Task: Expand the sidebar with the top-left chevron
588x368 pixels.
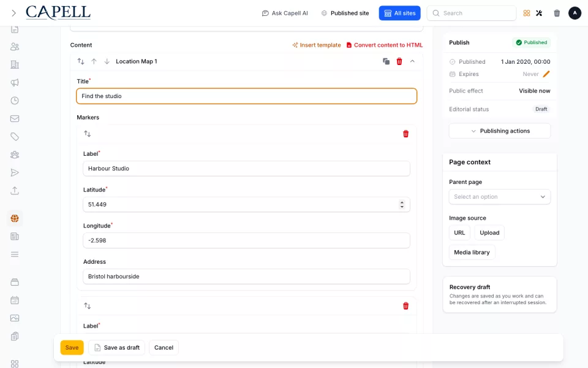Action: pyautogui.click(x=14, y=13)
